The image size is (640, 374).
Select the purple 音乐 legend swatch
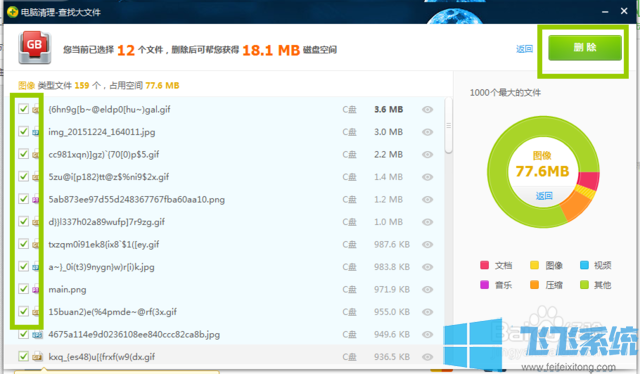pos(484,285)
